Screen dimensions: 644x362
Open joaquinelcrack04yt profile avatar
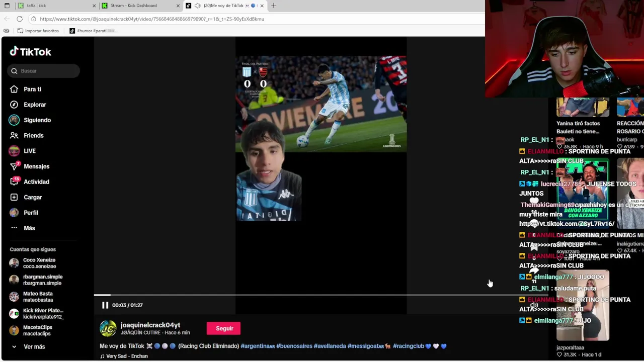click(x=108, y=328)
